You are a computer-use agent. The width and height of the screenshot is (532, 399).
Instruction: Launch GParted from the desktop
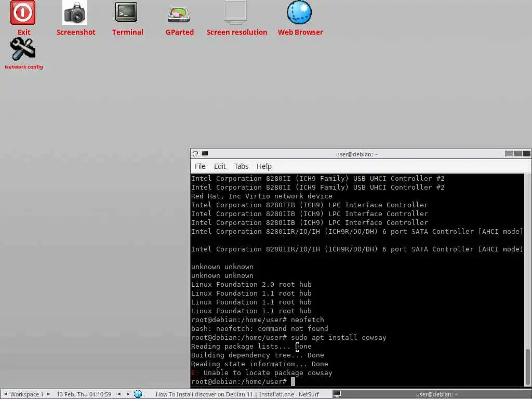click(179, 14)
